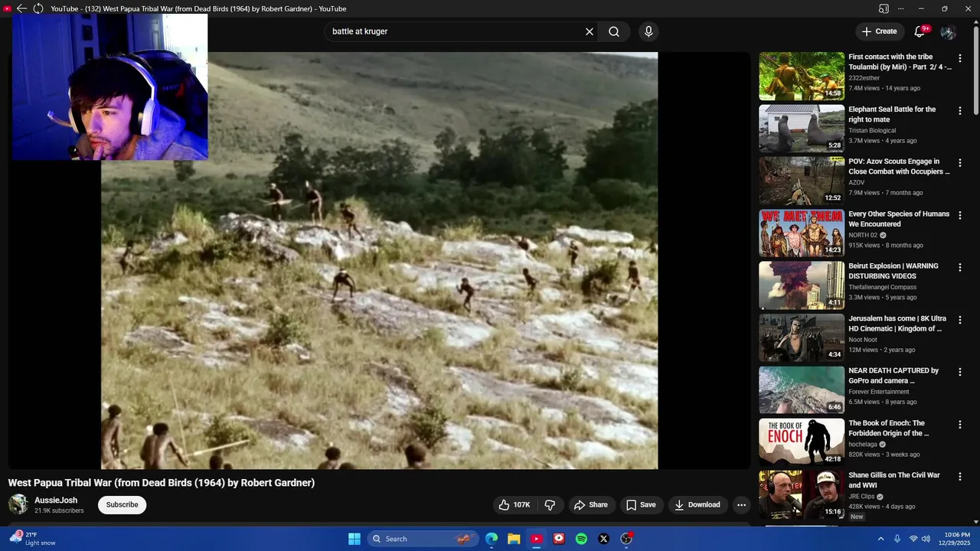Viewport: 980px width, 551px height.
Task: Open options menu for Shane Gillis video
Action: pos(960,477)
